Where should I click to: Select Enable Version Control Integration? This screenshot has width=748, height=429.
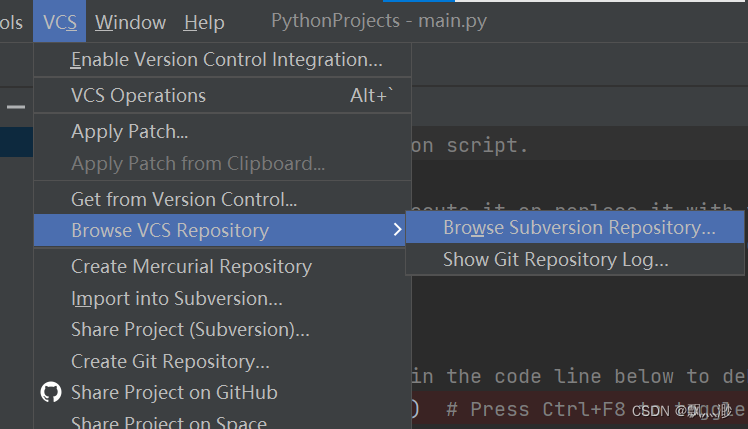click(x=226, y=60)
